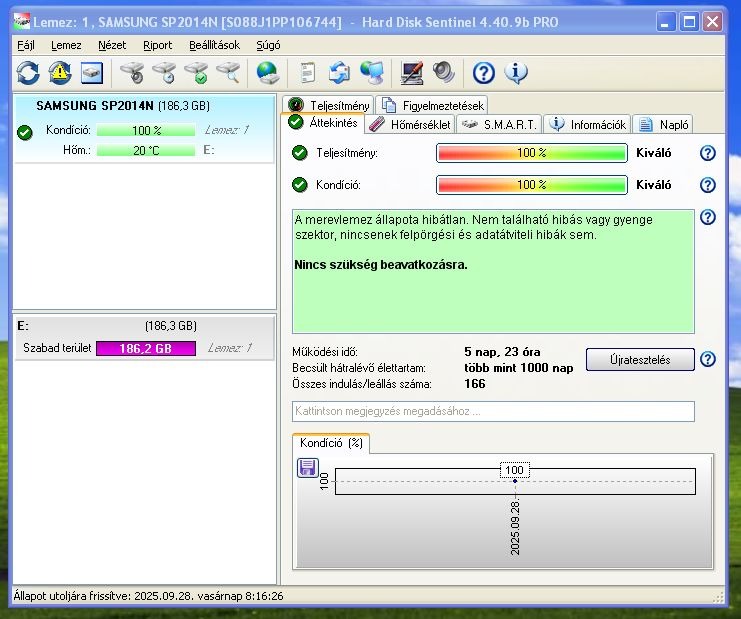
Task: Click the globe and monitor network icon
Action: (372, 73)
